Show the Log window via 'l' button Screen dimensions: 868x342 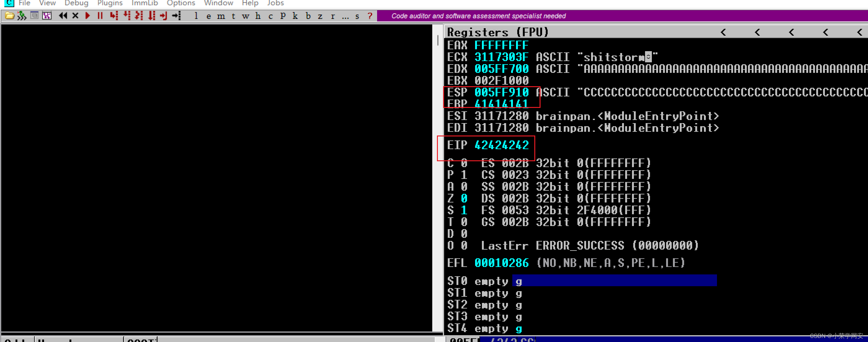[196, 16]
